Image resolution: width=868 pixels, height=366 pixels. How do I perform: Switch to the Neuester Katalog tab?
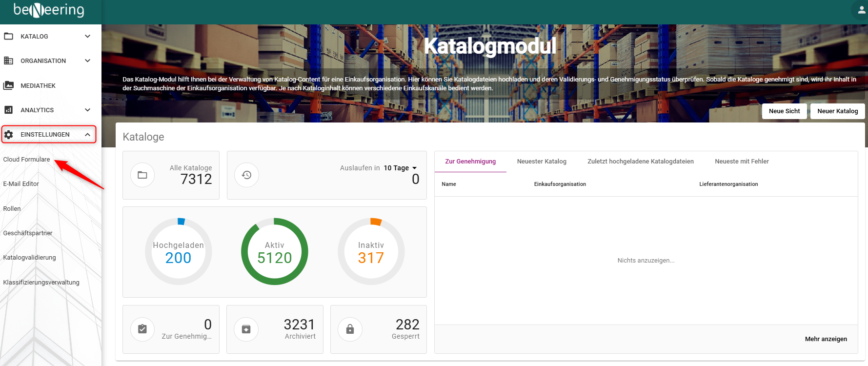pos(542,162)
